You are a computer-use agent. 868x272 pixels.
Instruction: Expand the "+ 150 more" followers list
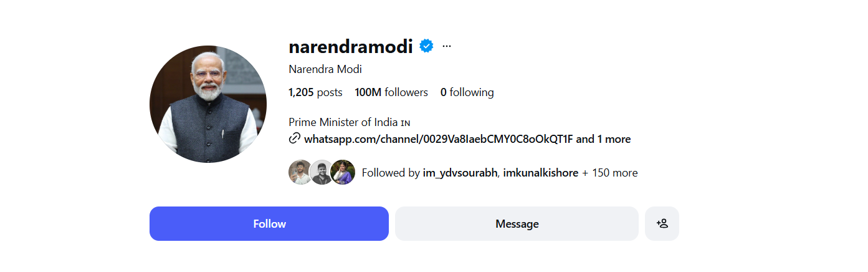609,173
